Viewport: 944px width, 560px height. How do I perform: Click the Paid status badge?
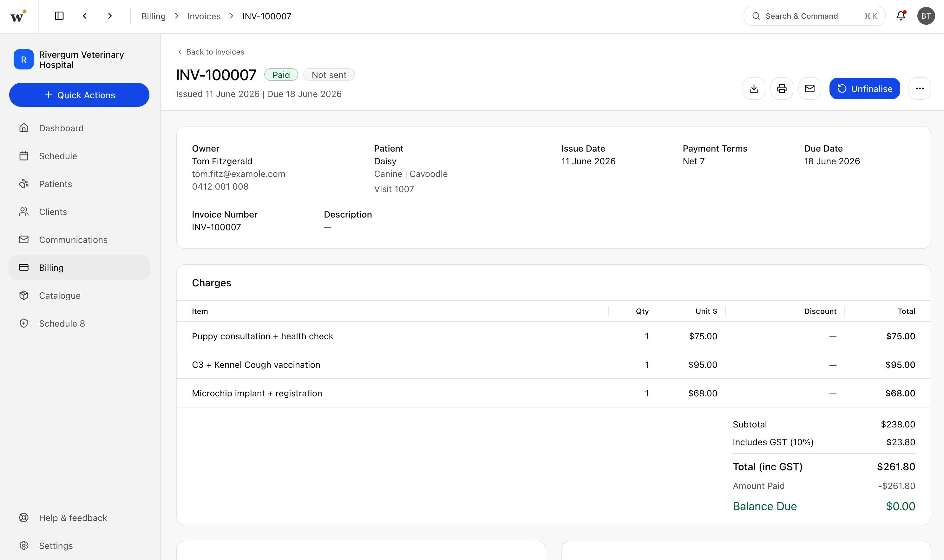[281, 75]
